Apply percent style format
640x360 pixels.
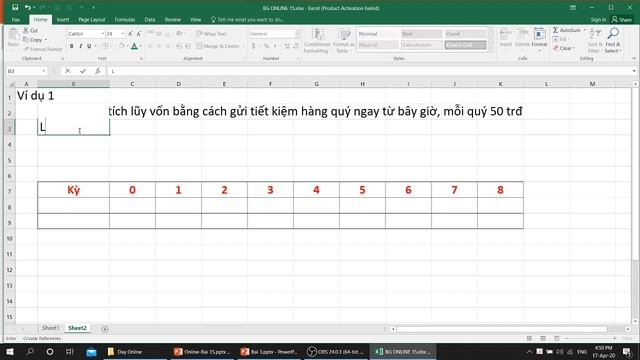(x=266, y=46)
